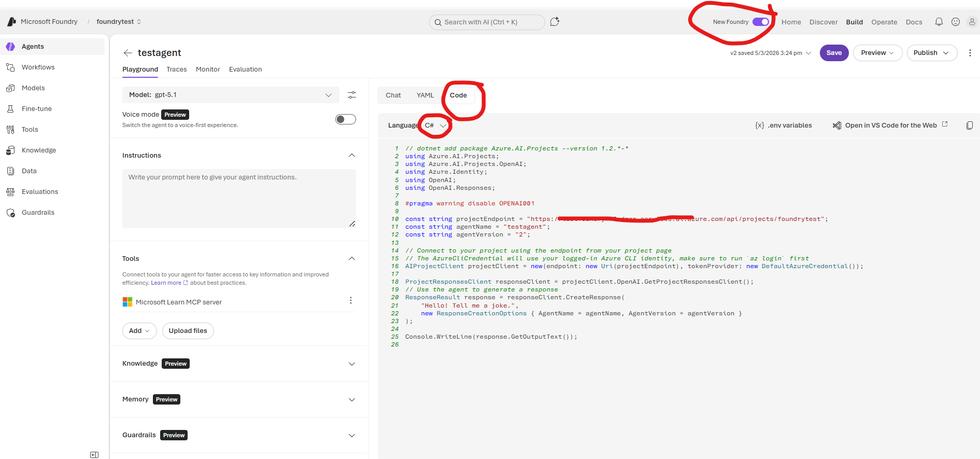Open the Knowledge sidebar icon
This screenshot has width=980, height=459.
coord(10,150)
